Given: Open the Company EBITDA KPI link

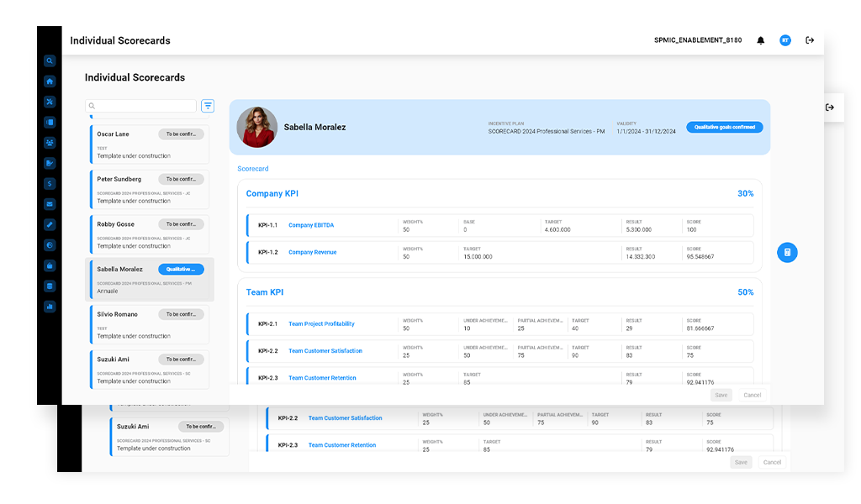Looking at the screenshot, I should 313,225.
